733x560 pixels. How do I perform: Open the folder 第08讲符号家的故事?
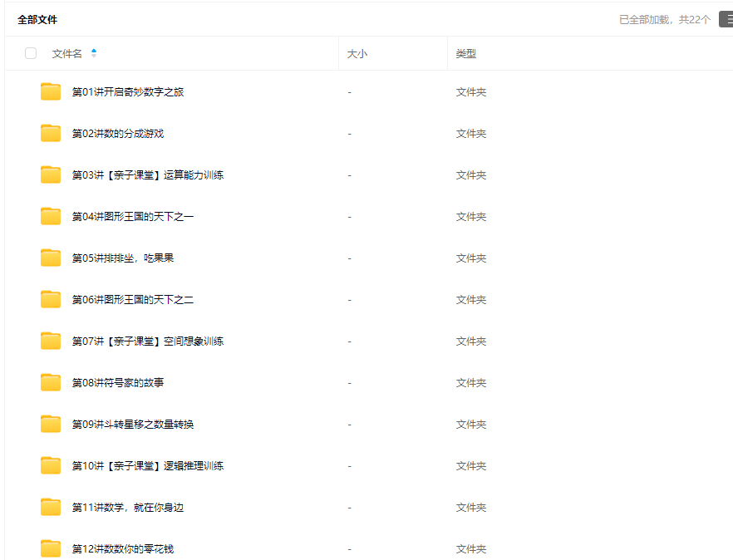(117, 383)
